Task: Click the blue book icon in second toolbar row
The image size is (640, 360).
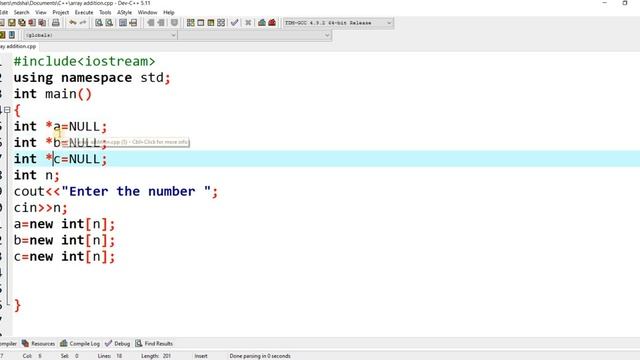Action: 12,35
